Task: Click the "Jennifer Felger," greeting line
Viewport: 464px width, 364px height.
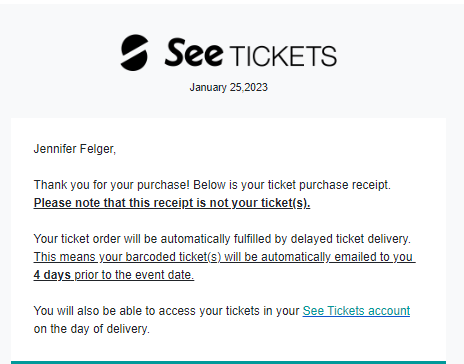Action: [x=75, y=149]
